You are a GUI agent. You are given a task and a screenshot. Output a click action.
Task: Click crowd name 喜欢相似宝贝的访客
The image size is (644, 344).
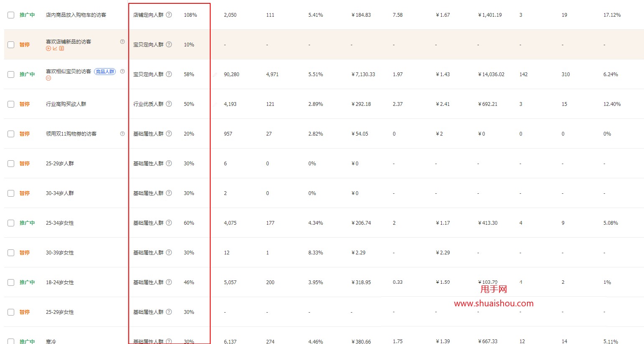pos(69,72)
